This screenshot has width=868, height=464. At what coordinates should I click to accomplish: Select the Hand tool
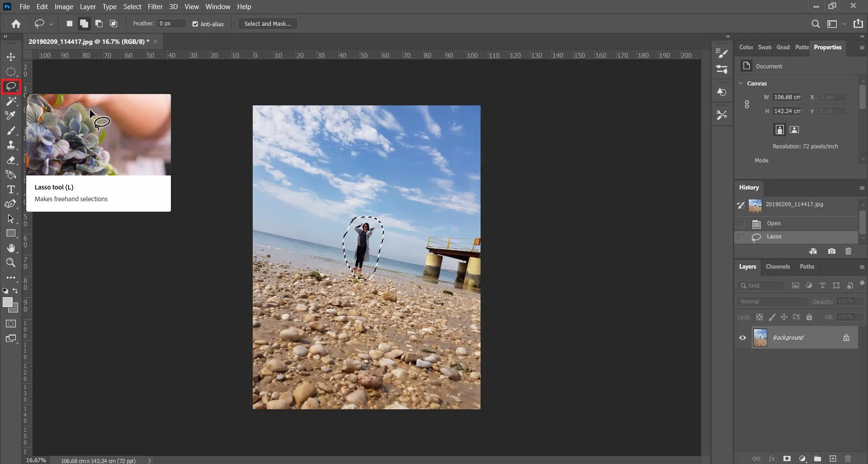click(11, 248)
